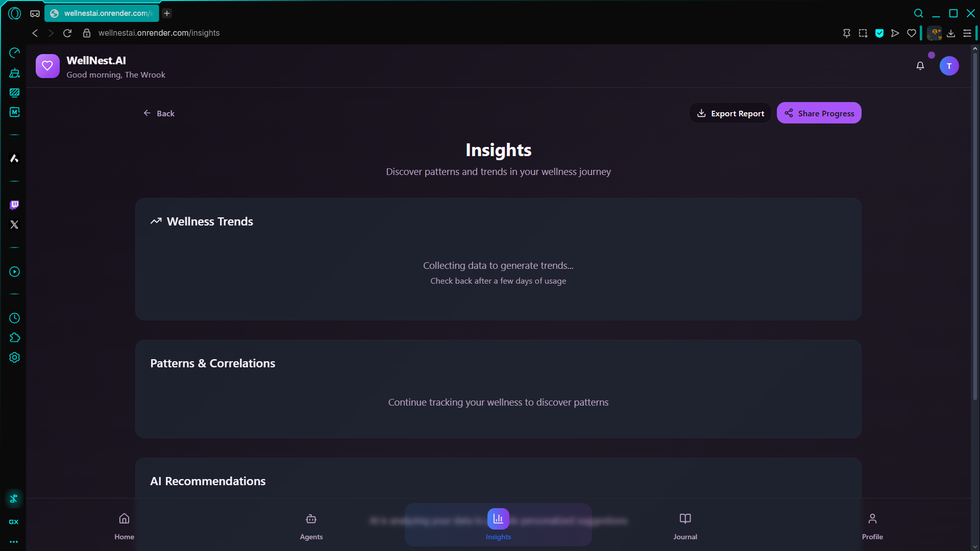This screenshot has height=551, width=980.
Task: Open sidebar settings gear
Action: click(14, 358)
